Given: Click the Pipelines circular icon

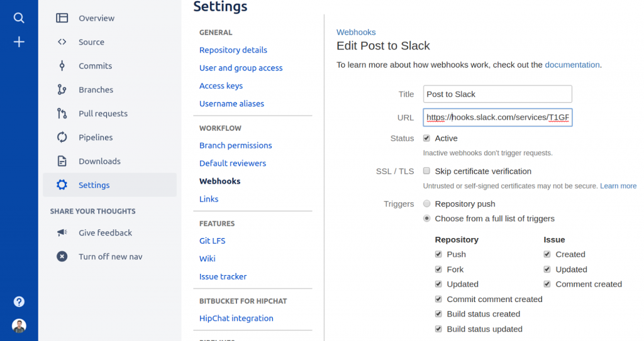Looking at the screenshot, I should pyautogui.click(x=62, y=137).
